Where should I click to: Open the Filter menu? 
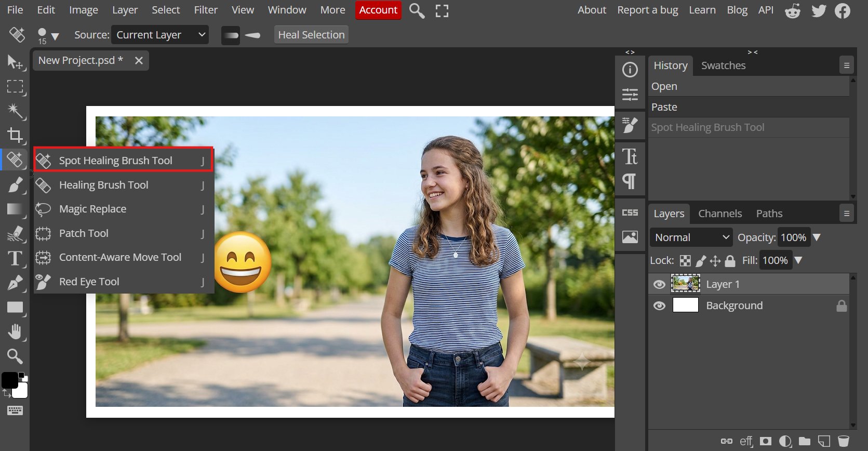pyautogui.click(x=206, y=10)
